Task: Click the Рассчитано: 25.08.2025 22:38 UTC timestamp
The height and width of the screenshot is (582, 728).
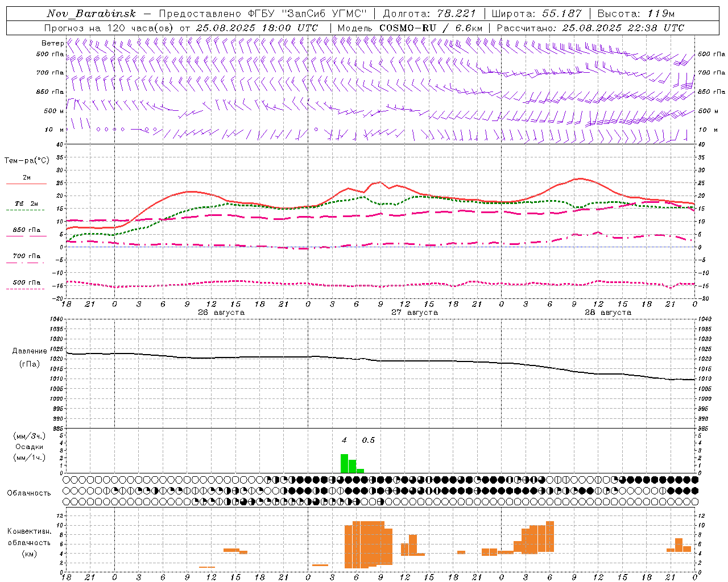Action: point(590,28)
